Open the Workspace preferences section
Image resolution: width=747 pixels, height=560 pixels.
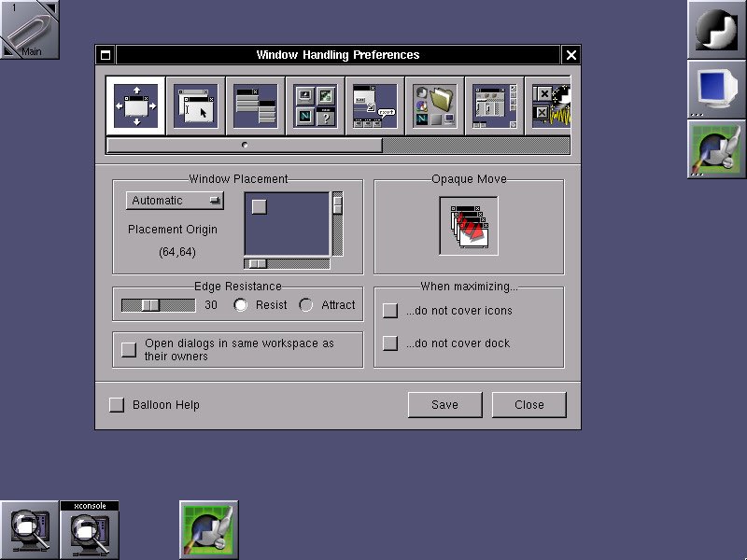tap(494, 105)
